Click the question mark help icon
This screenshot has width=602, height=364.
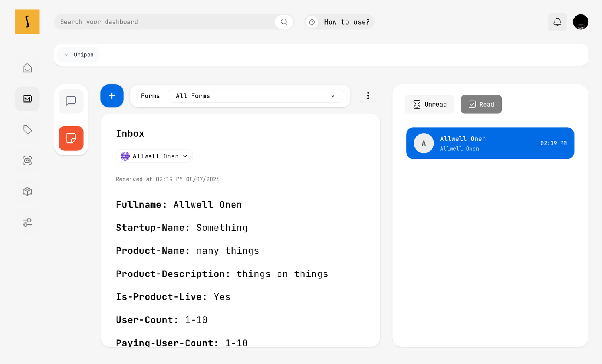[312, 22]
